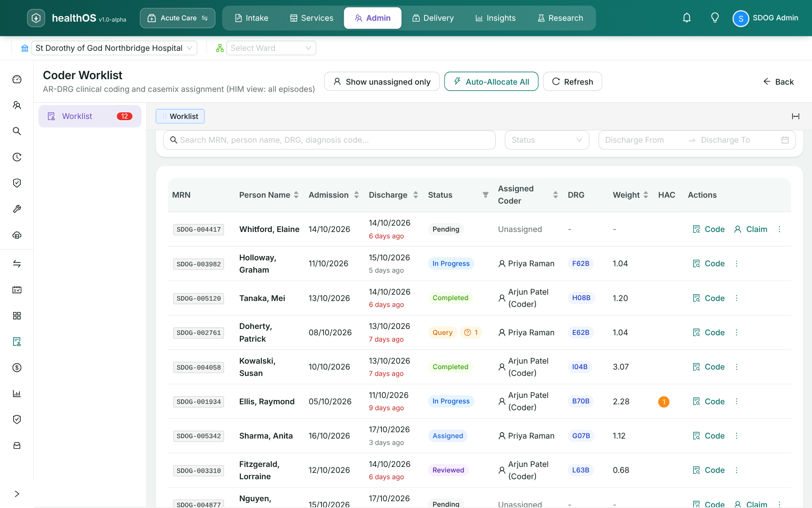812x508 pixels.
Task: Click HAC alert badge for Ellis, Raymond
Action: 664,402
